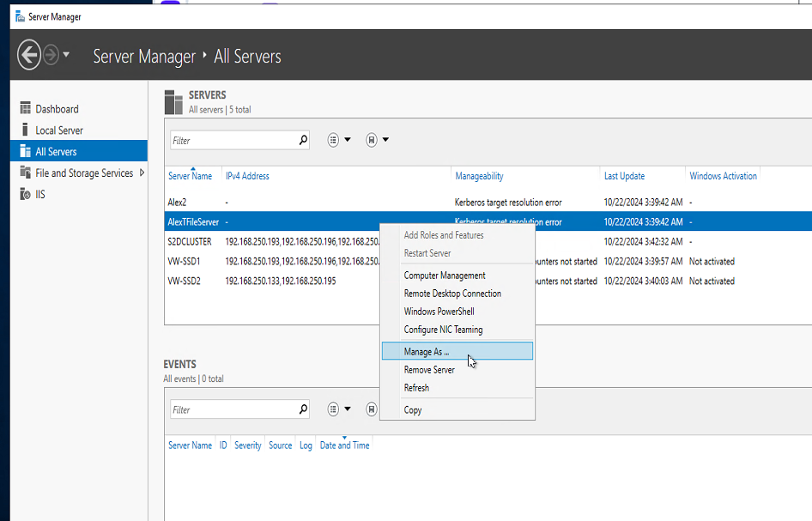This screenshot has height=521, width=812.
Task: Sort events by Severity column
Action: [x=247, y=445]
